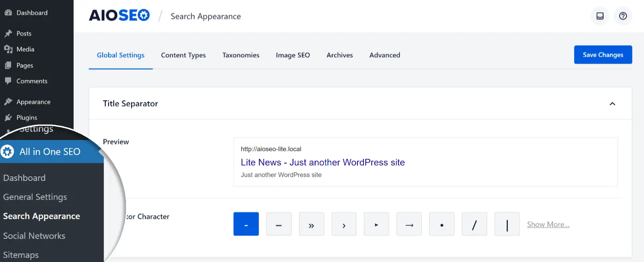
Task: Open the Comments menu label
Action: 32,81
